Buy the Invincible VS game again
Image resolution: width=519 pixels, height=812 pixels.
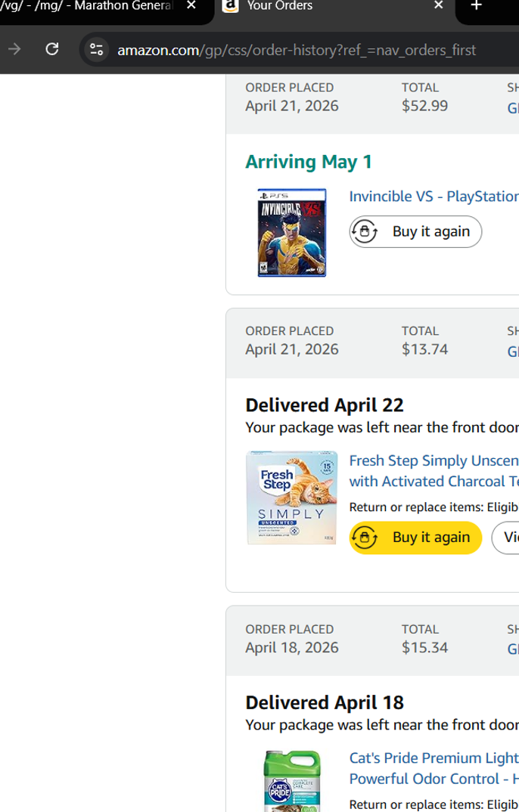(415, 231)
